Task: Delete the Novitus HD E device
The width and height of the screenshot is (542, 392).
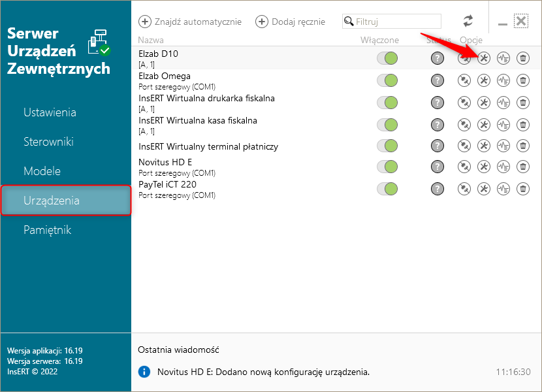Action: tap(523, 167)
